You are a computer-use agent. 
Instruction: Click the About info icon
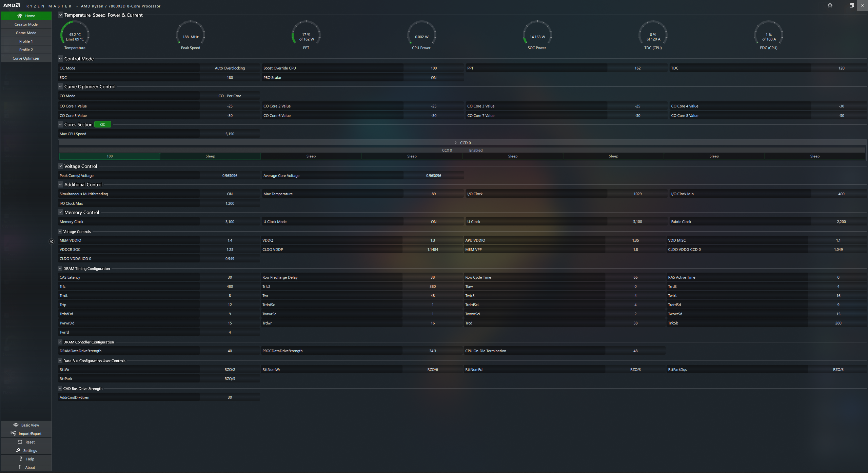(x=20, y=467)
